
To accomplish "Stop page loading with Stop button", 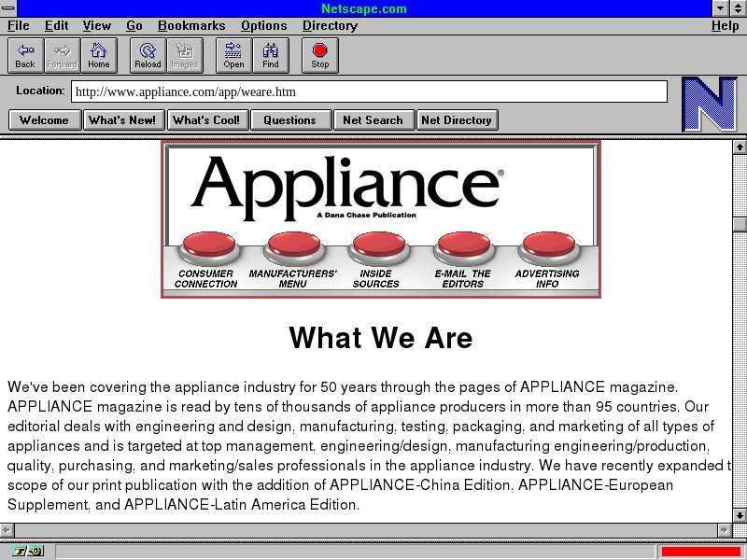I will [320, 56].
